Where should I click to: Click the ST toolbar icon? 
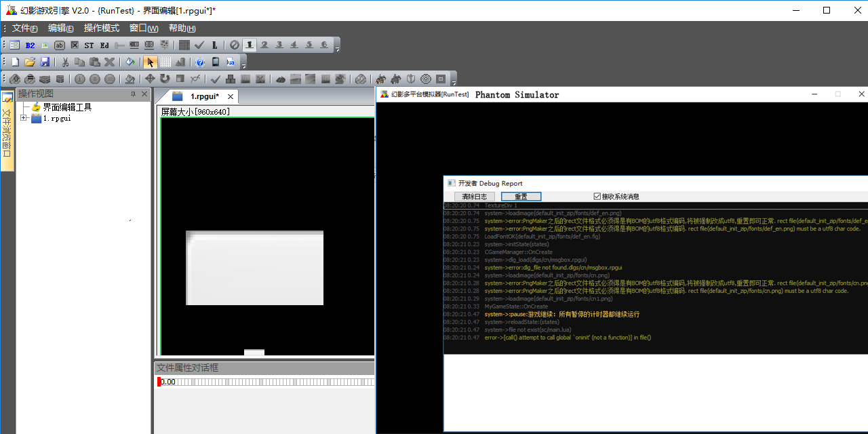[x=90, y=45]
